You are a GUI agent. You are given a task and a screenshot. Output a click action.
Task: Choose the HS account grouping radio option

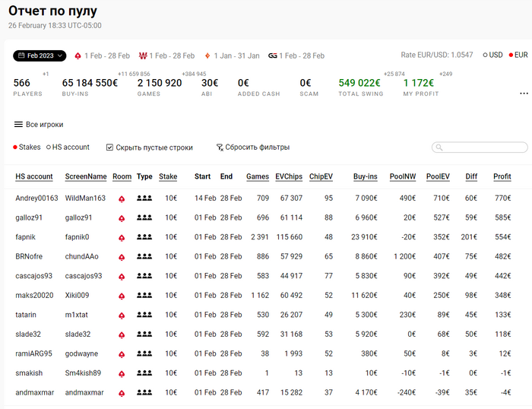(x=49, y=147)
